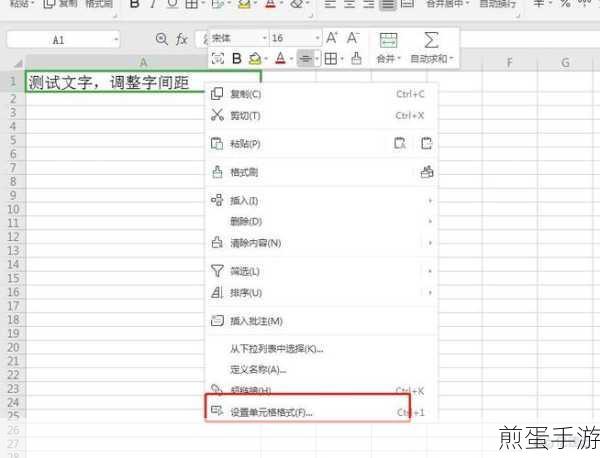The width and height of the screenshot is (600, 458).
Task: Expand the 筛选(L) submenu arrow
Action: click(x=430, y=271)
